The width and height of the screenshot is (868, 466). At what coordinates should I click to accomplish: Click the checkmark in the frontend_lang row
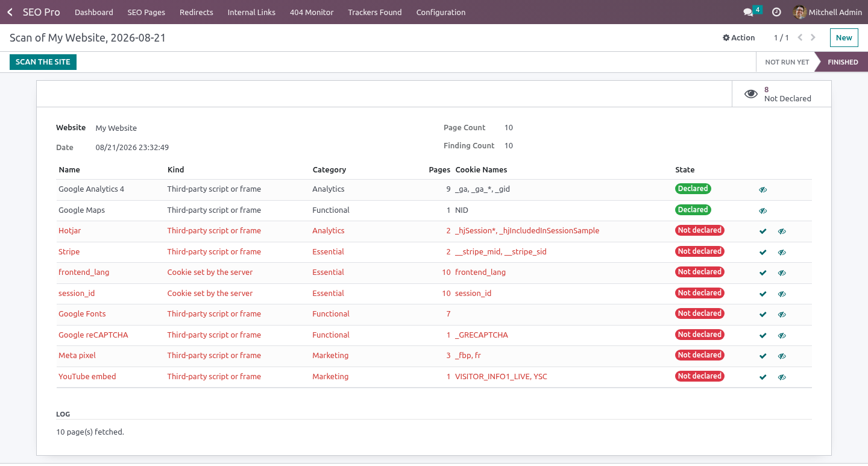pos(763,273)
